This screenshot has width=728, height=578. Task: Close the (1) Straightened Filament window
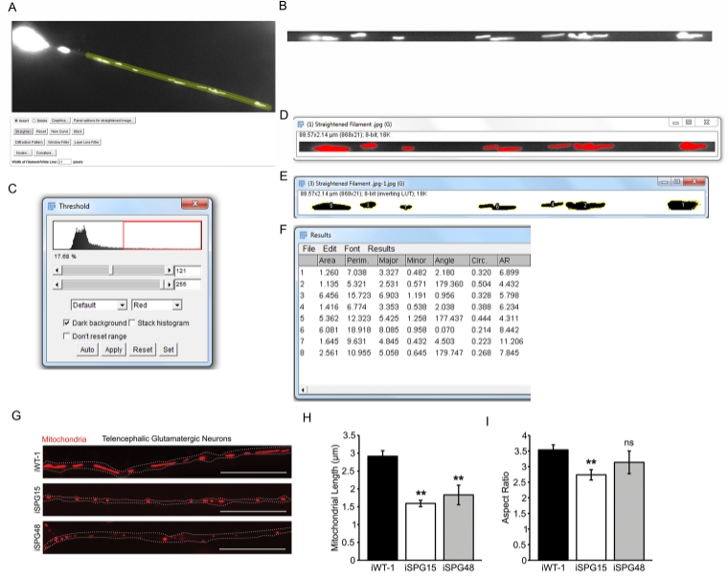[707, 122]
